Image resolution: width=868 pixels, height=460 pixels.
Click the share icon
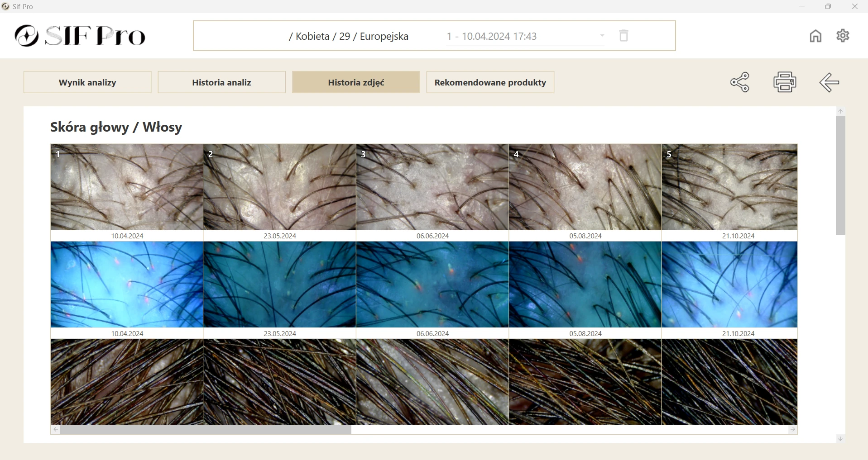740,82
